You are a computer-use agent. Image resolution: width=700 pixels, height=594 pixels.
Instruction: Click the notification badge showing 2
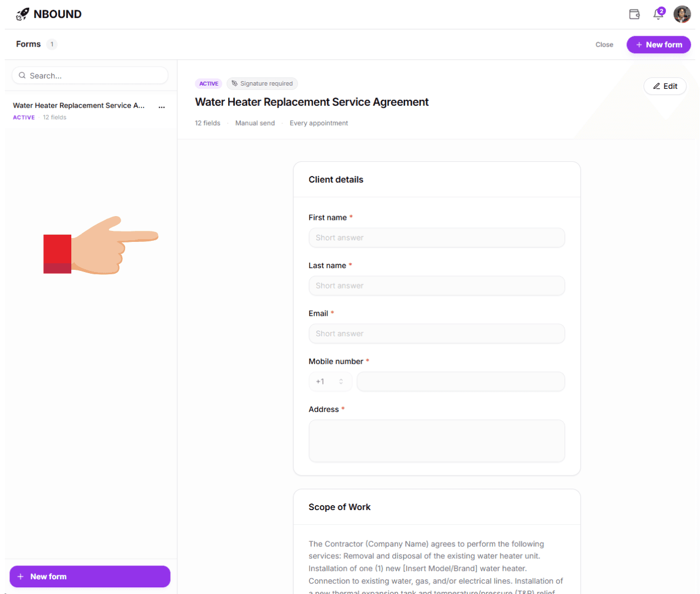pos(662,10)
